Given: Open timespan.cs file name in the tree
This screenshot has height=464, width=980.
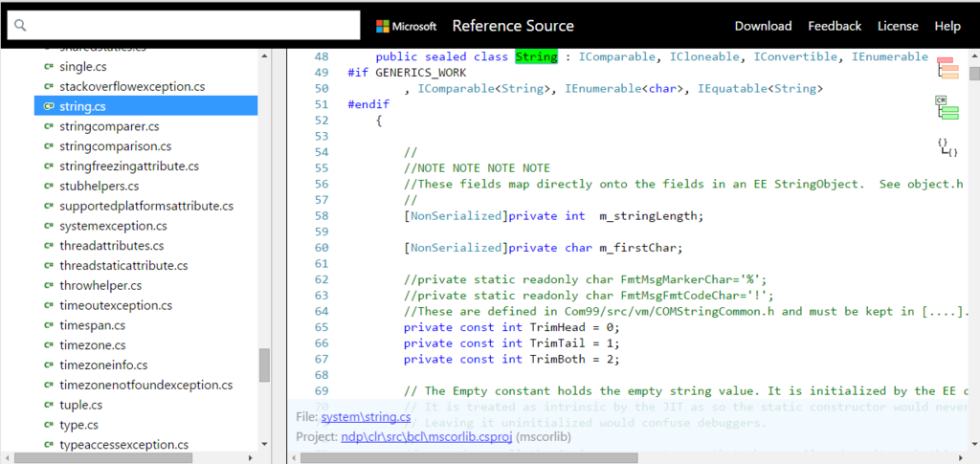Looking at the screenshot, I should coord(93,326).
